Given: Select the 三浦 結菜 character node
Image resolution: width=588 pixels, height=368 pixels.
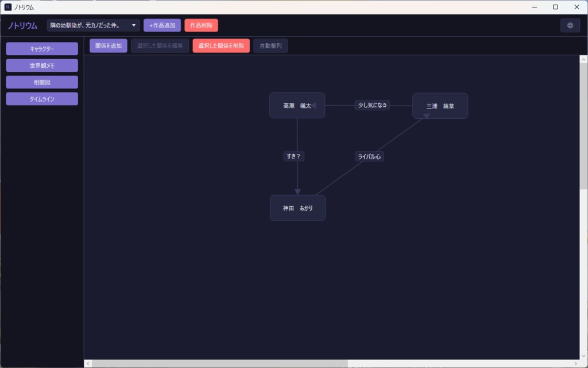Looking at the screenshot, I should coord(440,106).
